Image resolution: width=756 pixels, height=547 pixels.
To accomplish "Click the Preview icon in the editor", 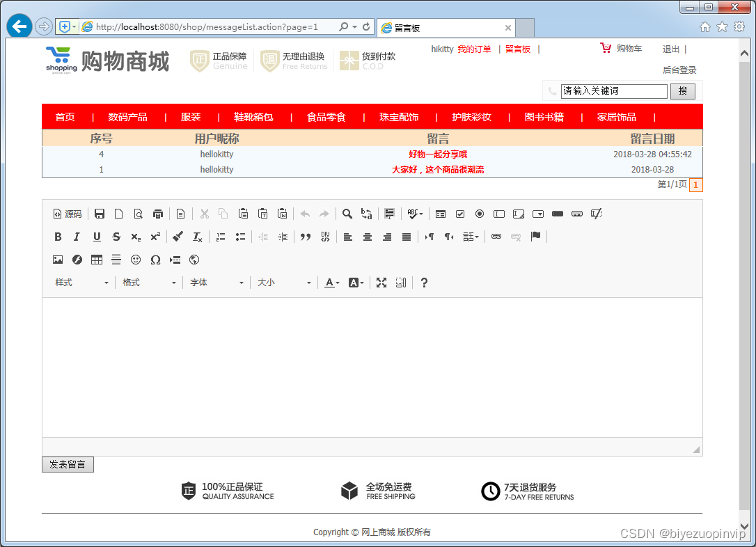I will tap(138, 214).
